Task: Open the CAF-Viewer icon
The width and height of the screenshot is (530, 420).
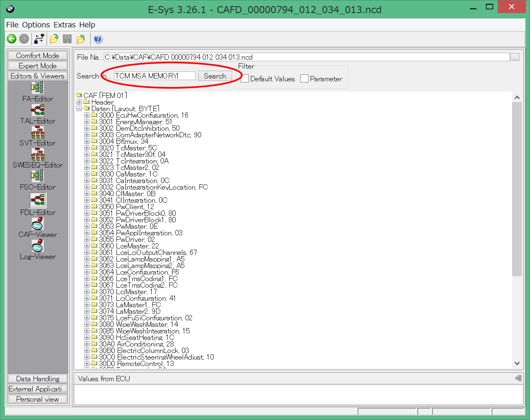Action: coord(38,223)
